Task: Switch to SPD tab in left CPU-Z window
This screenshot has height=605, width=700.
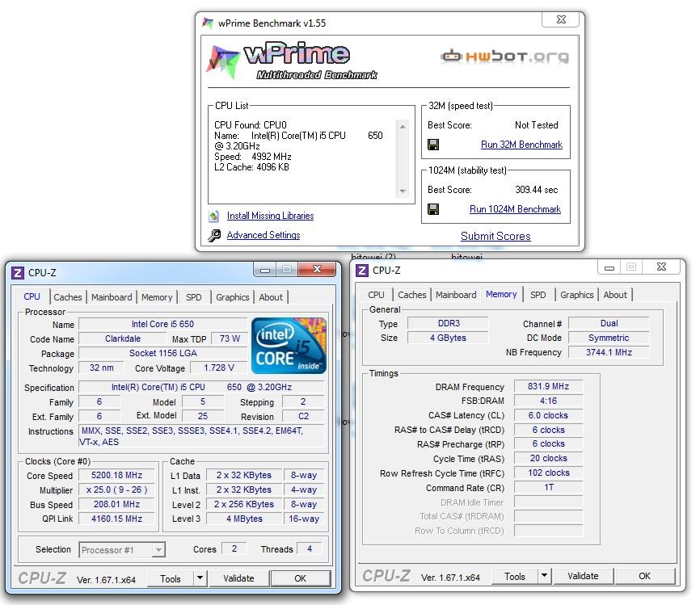Action: (194, 297)
